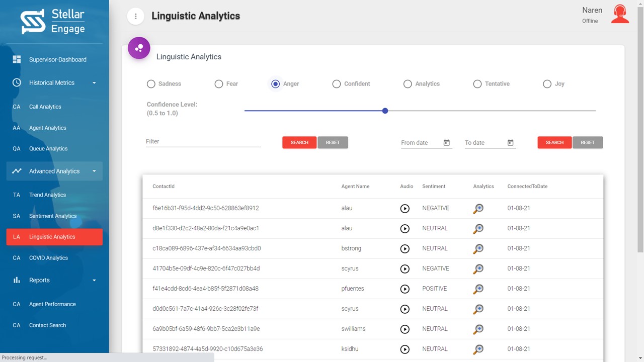The width and height of the screenshot is (644, 362).
Task: Click the Reset button next to date search
Action: [587, 143]
